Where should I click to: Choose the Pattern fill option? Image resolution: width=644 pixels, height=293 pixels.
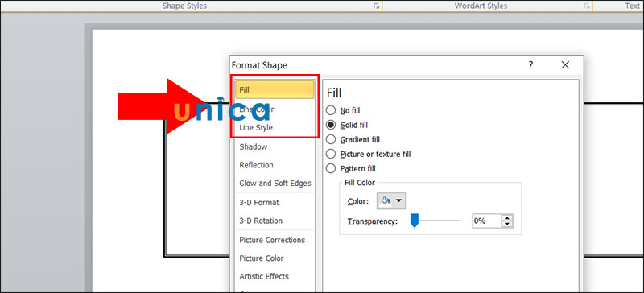[331, 168]
